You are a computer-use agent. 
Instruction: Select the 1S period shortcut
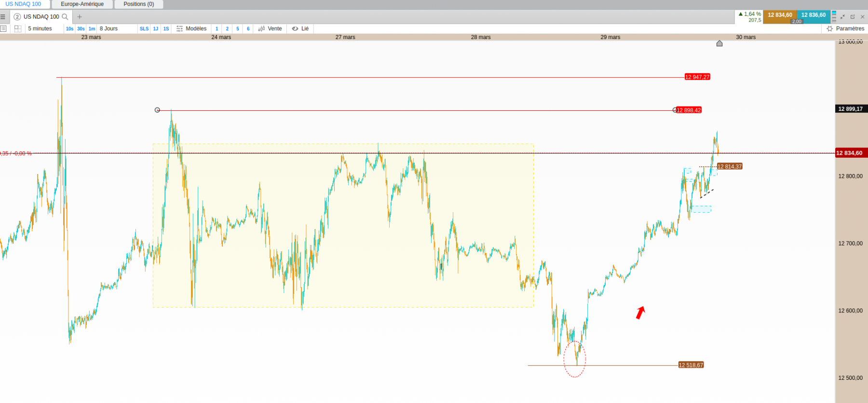tap(166, 29)
